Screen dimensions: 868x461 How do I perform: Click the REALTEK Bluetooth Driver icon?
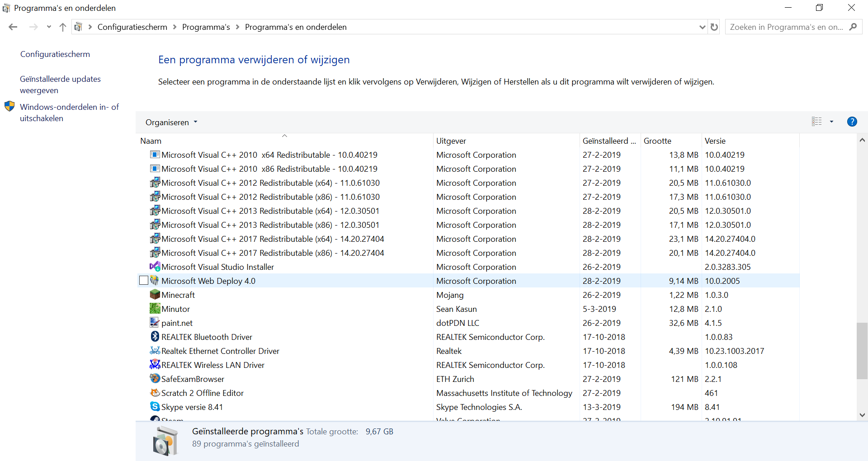point(155,337)
